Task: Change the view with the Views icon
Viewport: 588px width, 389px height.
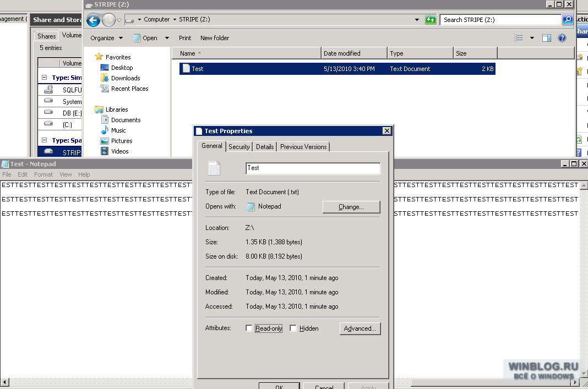Action: click(518, 38)
